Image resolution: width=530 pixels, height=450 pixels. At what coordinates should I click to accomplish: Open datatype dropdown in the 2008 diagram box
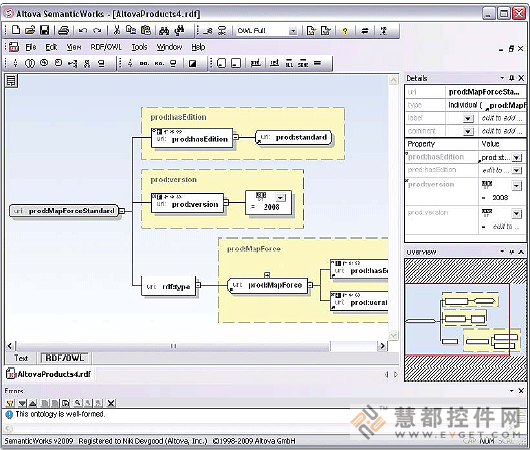coord(280,197)
